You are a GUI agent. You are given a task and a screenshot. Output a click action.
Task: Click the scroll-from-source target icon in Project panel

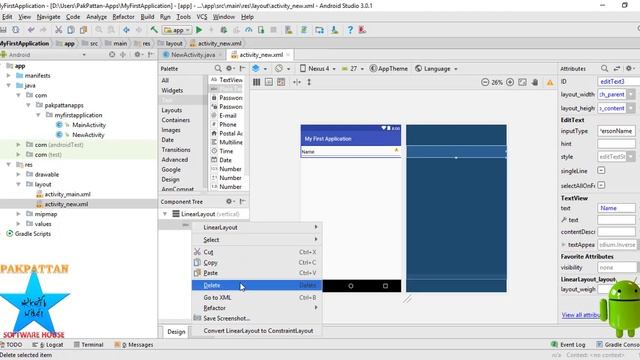(x=112, y=54)
